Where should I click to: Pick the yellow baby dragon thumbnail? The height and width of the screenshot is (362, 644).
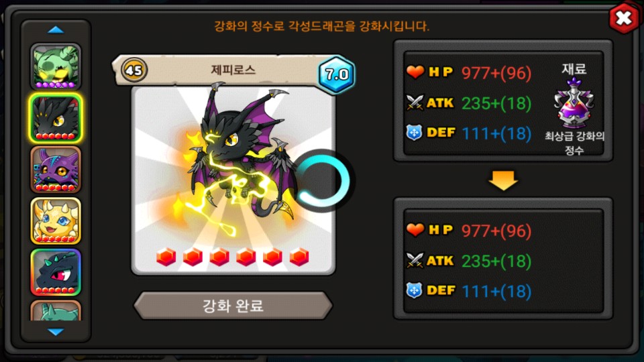56,221
